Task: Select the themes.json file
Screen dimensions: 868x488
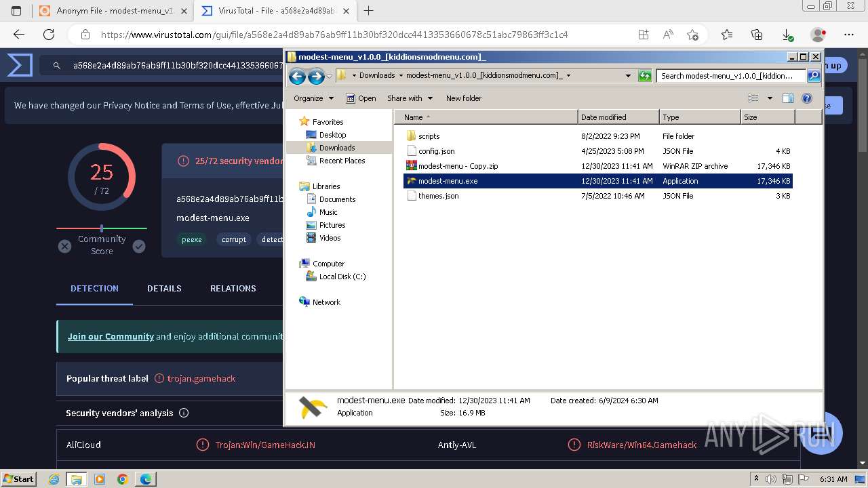Action: (438, 196)
